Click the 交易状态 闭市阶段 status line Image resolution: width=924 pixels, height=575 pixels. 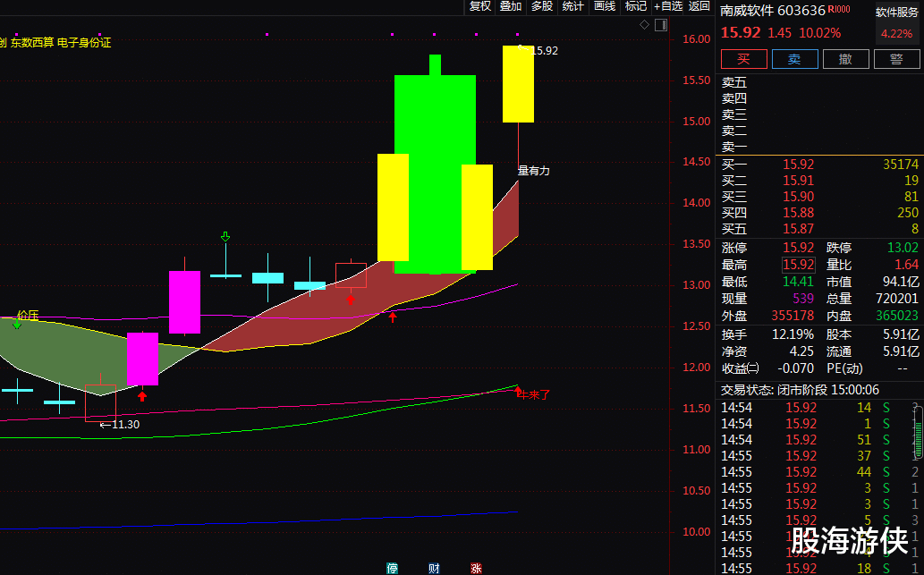tap(800, 390)
